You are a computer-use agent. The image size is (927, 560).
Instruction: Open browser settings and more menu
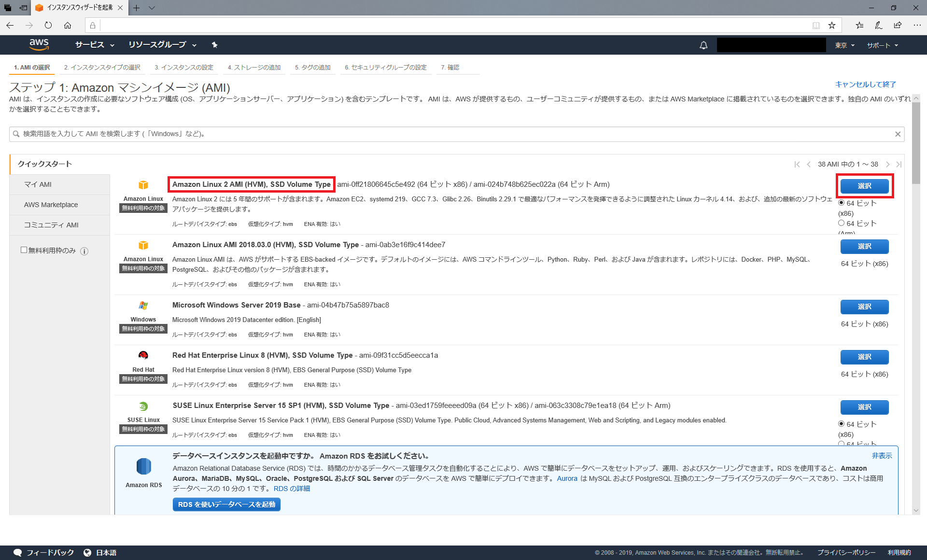pos(917,25)
